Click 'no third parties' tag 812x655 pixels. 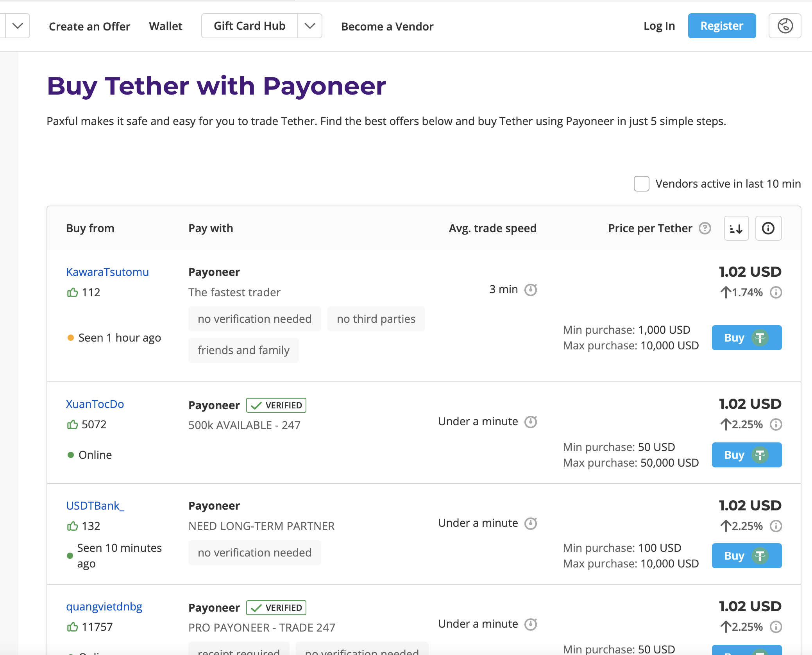pos(376,319)
